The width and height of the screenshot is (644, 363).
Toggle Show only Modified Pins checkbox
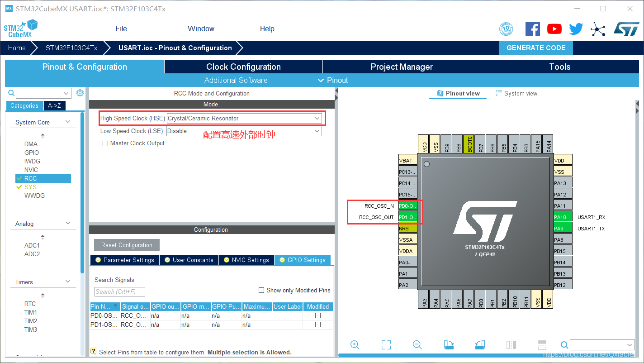261,290
